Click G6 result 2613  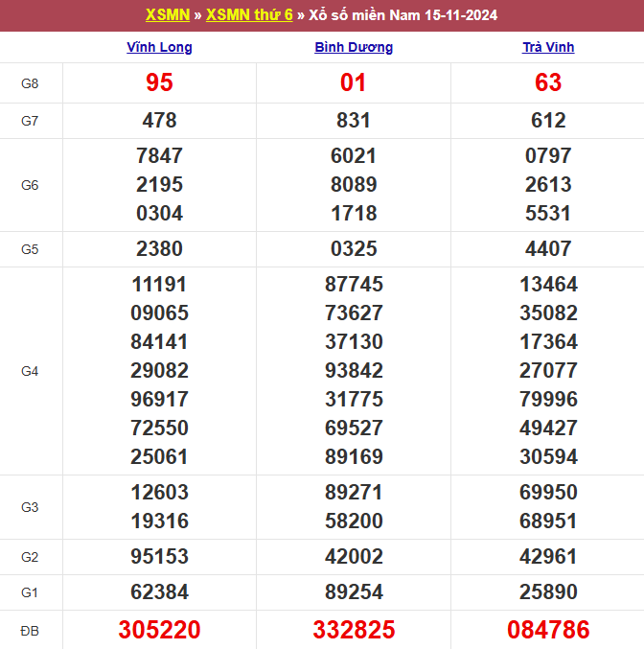[x=548, y=185]
